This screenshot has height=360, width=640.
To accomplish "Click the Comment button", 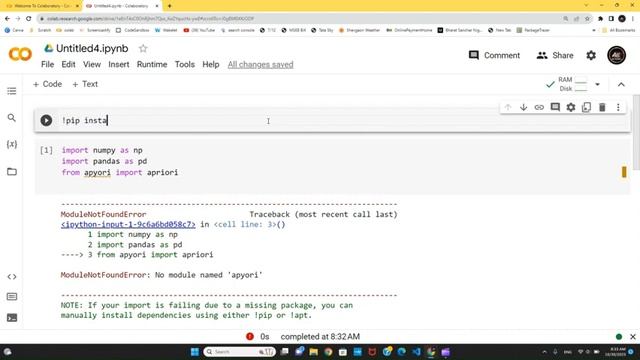I will tap(494, 55).
